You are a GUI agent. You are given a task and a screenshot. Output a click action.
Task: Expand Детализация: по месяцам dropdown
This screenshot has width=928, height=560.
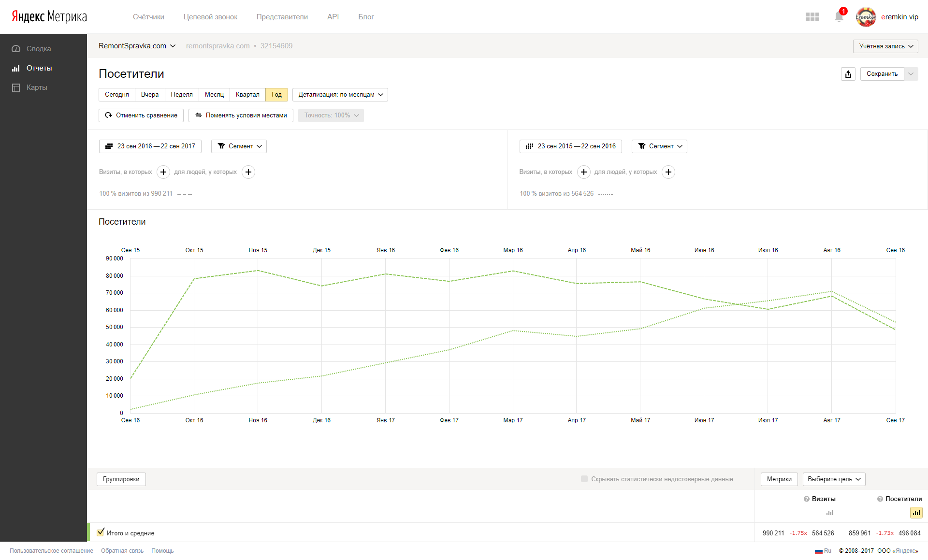tap(340, 95)
